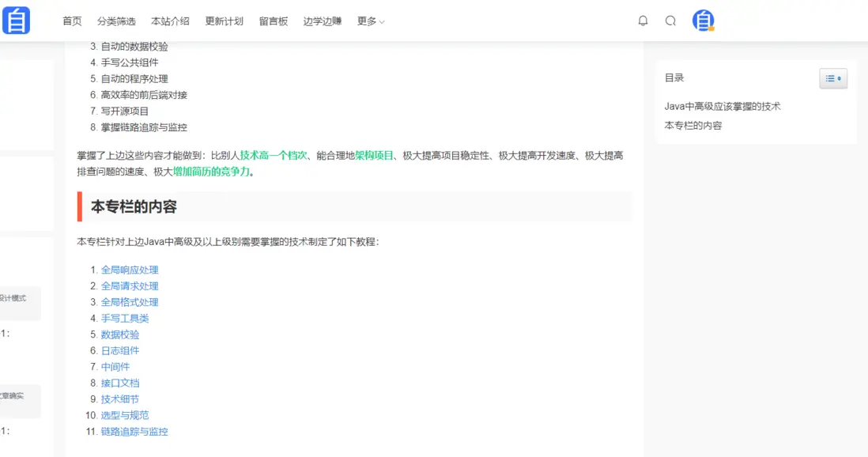Click the 链路追踪与监控 link

point(136,431)
